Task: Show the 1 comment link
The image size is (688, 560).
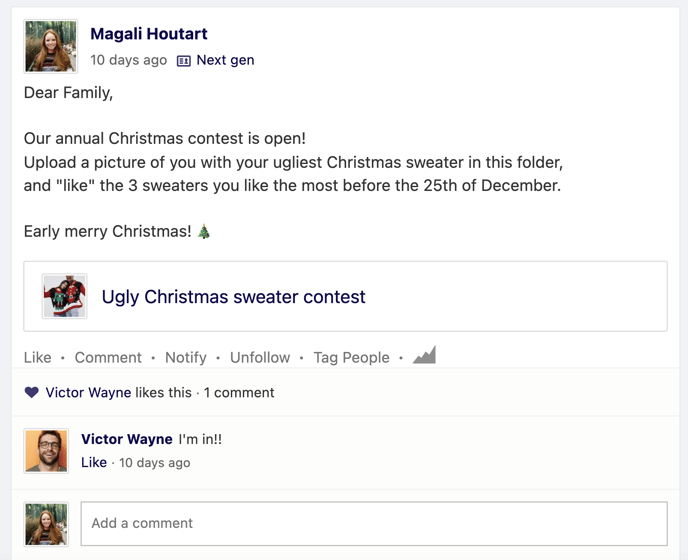Action: tap(239, 392)
